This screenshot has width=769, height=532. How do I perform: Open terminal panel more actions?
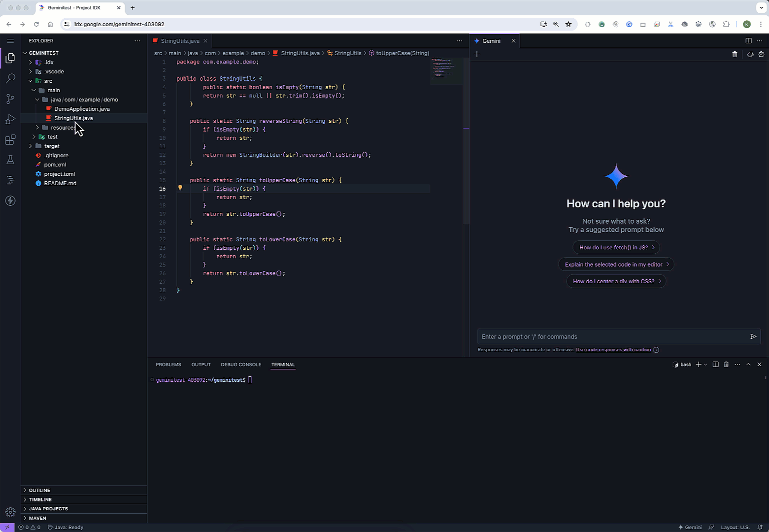[x=737, y=365]
